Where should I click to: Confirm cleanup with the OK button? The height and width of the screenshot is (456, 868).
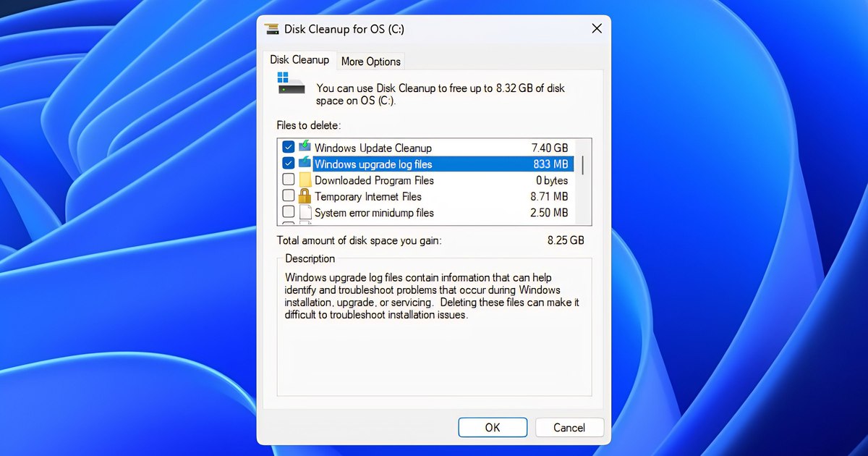pos(493,428)
